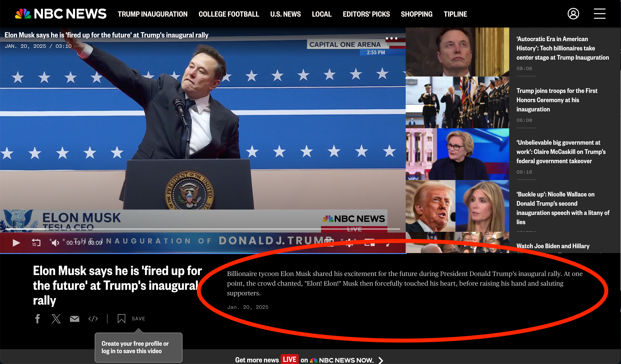The width and height of the screenshot is (621, 364).
Task: Select the EDITORS' PICKS tab
Action: pos(366,14)
